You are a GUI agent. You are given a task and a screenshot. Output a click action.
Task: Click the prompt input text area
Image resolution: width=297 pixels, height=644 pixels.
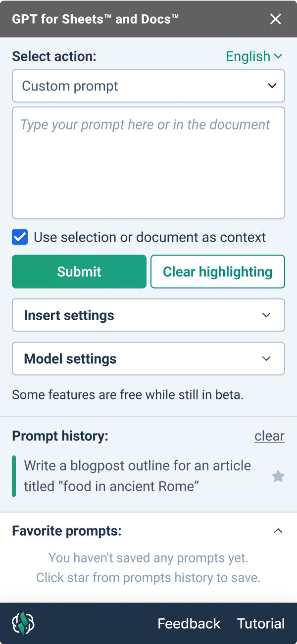[148, 162]
